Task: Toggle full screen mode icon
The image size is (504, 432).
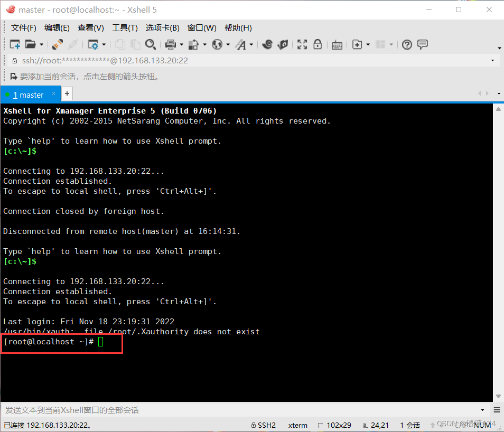Action: (x=302, y=44)
